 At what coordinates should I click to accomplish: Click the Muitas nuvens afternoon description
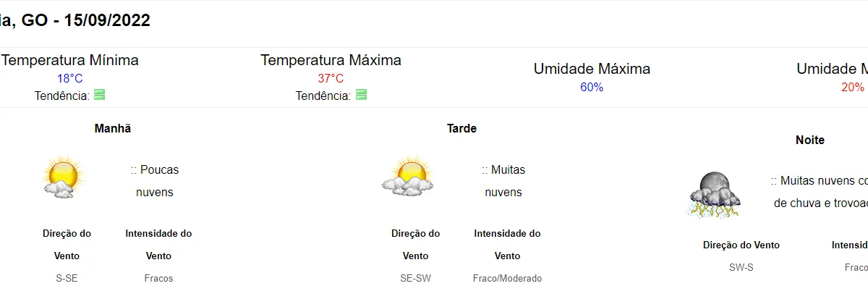[503, 181]
